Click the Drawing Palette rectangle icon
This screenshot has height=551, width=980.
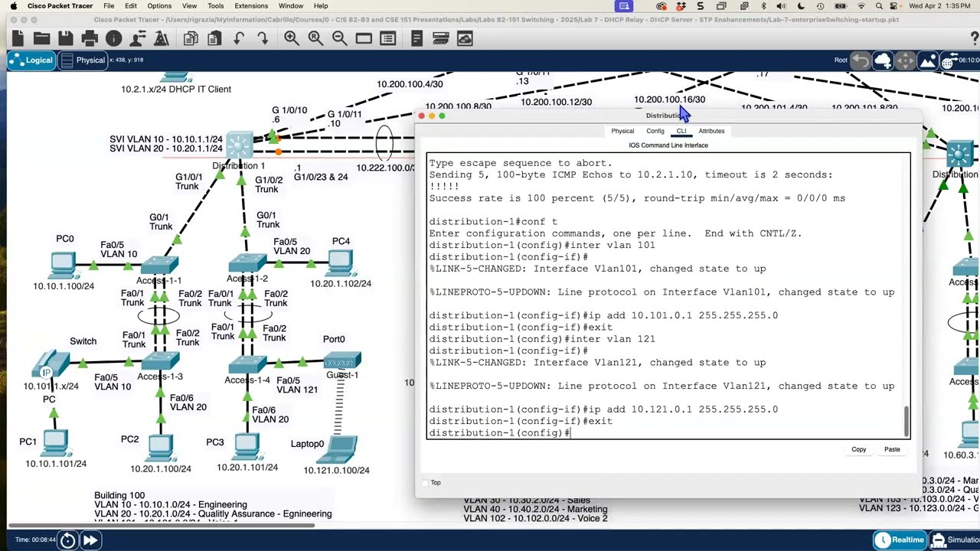[364, 37]
